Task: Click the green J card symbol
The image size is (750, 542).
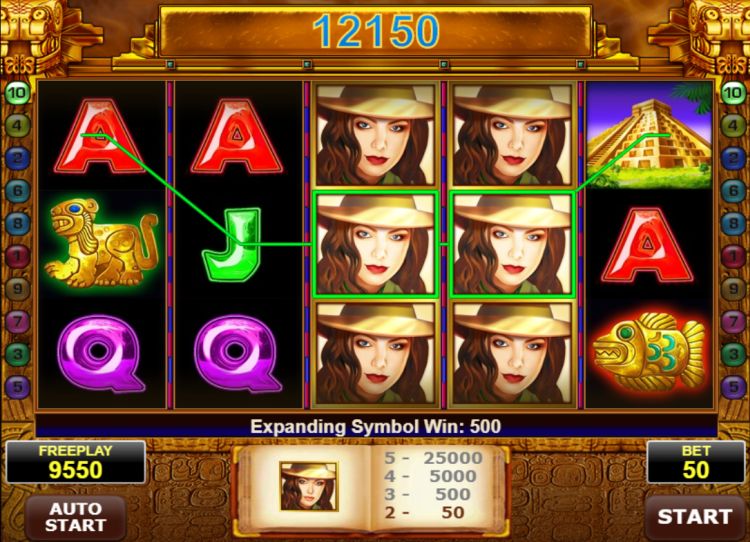Action: pyautogui.click(x=232, y=244)
